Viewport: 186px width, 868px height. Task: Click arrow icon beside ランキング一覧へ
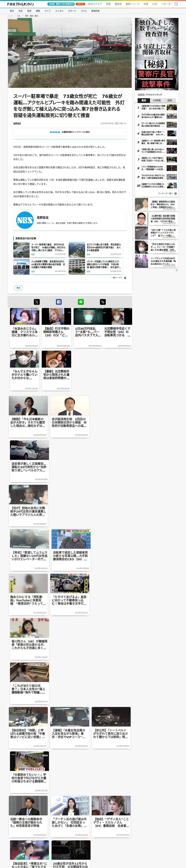point(176,193)
